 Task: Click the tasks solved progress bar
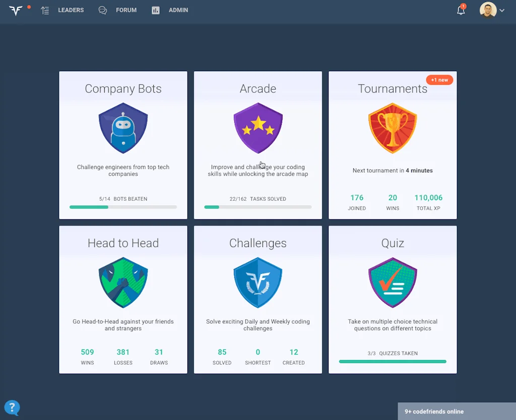[258, 207]
